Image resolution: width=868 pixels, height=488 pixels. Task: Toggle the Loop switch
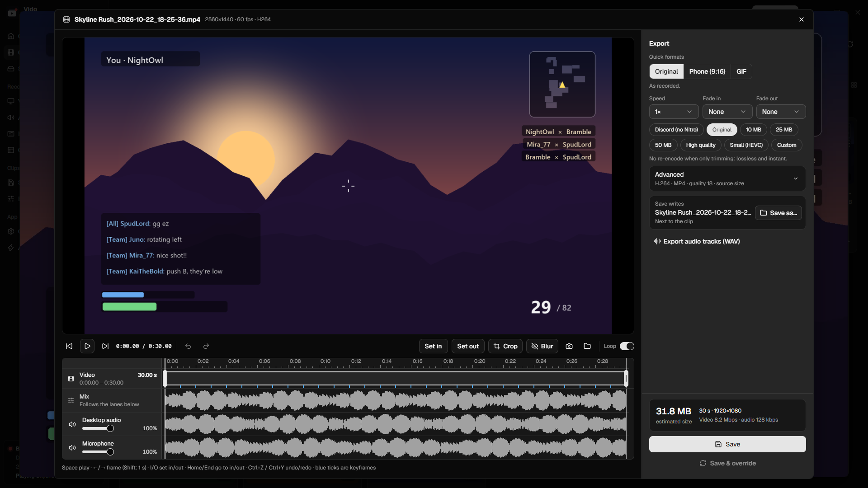[627, 346]
